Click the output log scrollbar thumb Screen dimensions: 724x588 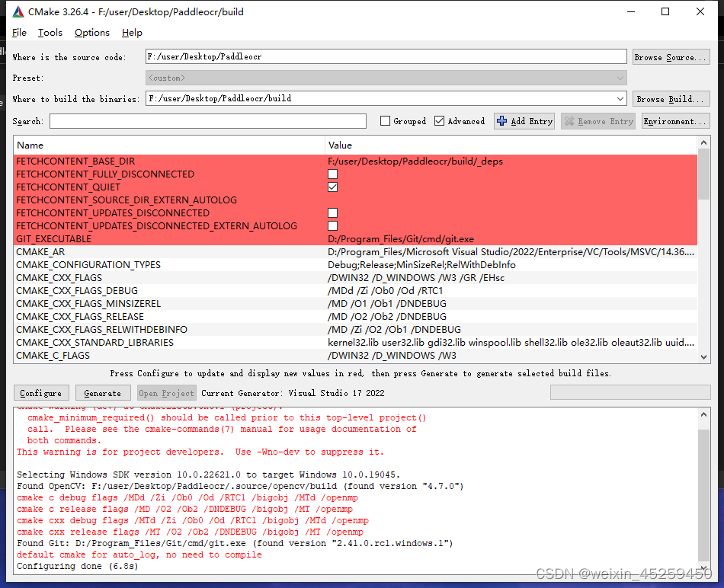point(703,495)
